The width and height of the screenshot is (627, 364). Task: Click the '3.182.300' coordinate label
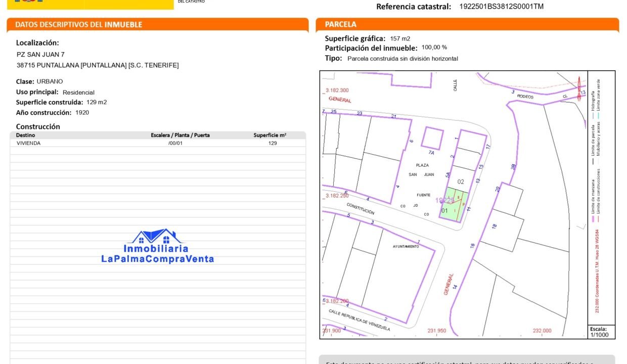pos(338,90)
